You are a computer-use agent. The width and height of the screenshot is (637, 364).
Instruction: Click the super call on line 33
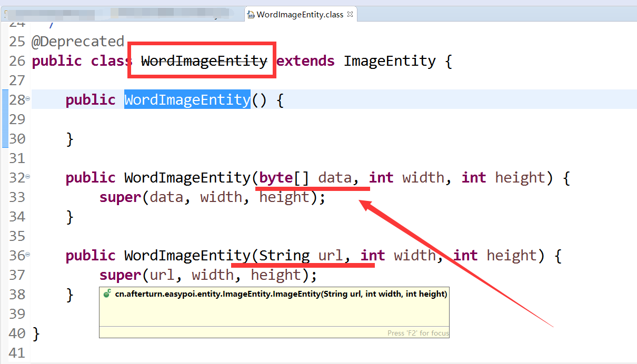pyautogui.click(x=120, y=197)
